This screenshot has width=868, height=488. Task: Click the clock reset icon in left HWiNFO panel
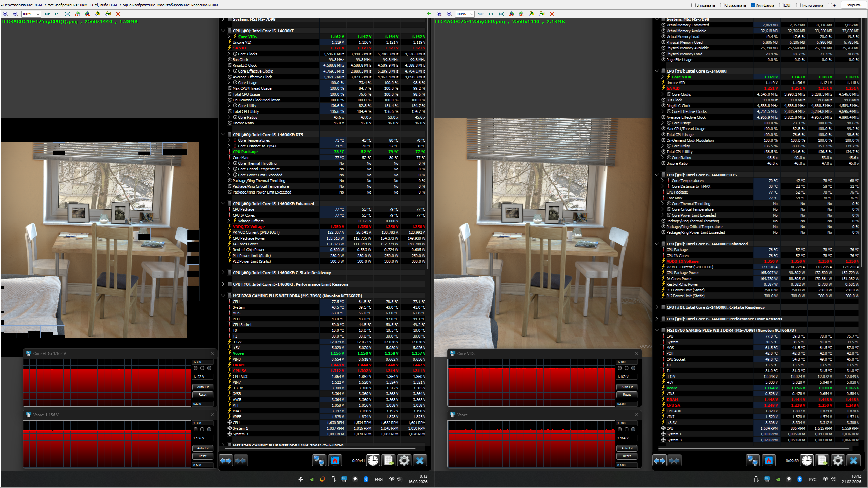click(373, 461)
